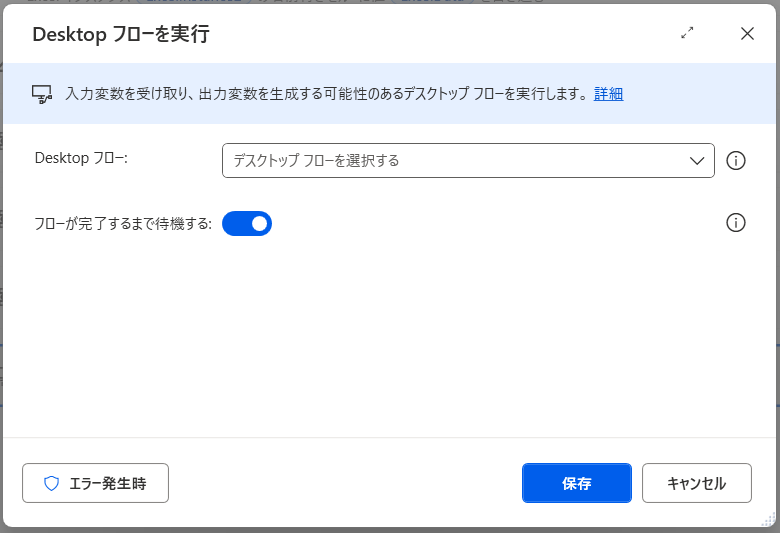Close the Desktop フローを実行 dialog
Screen dimensions: 780x533
(747, 33)
